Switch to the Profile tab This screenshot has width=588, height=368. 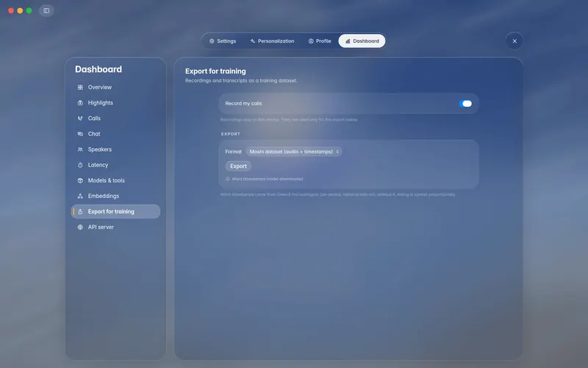coord(320,41)
